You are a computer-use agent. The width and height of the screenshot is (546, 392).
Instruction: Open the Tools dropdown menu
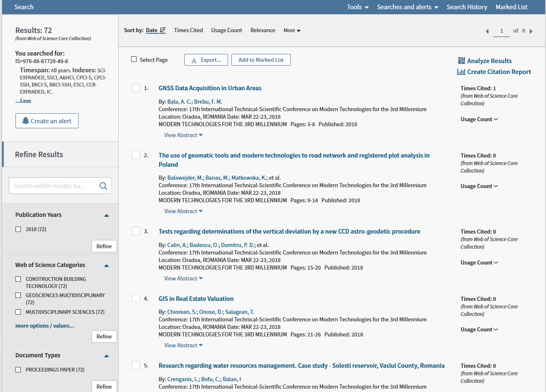[358, 7]
